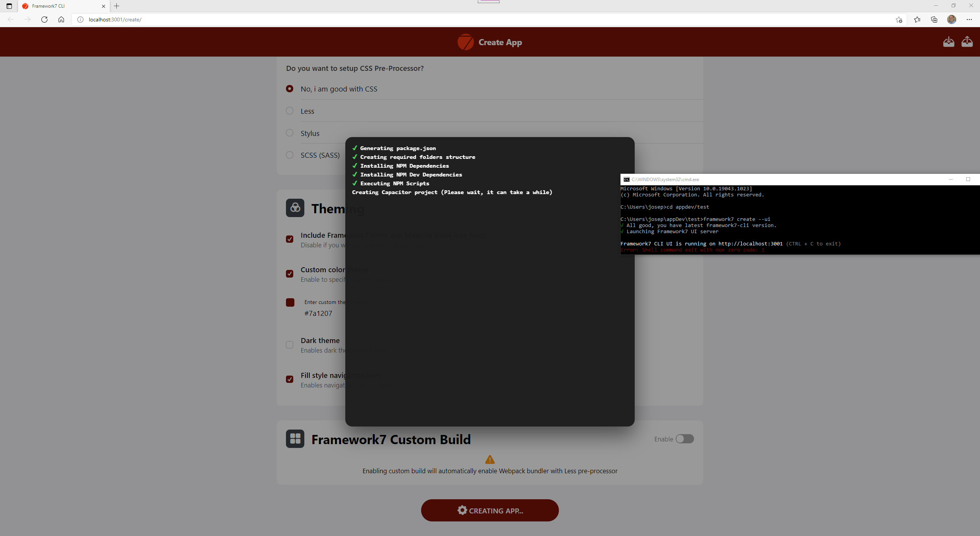980x536 pixels.
Task: Open a new browser tab
Action: click(x=117, y=6)
